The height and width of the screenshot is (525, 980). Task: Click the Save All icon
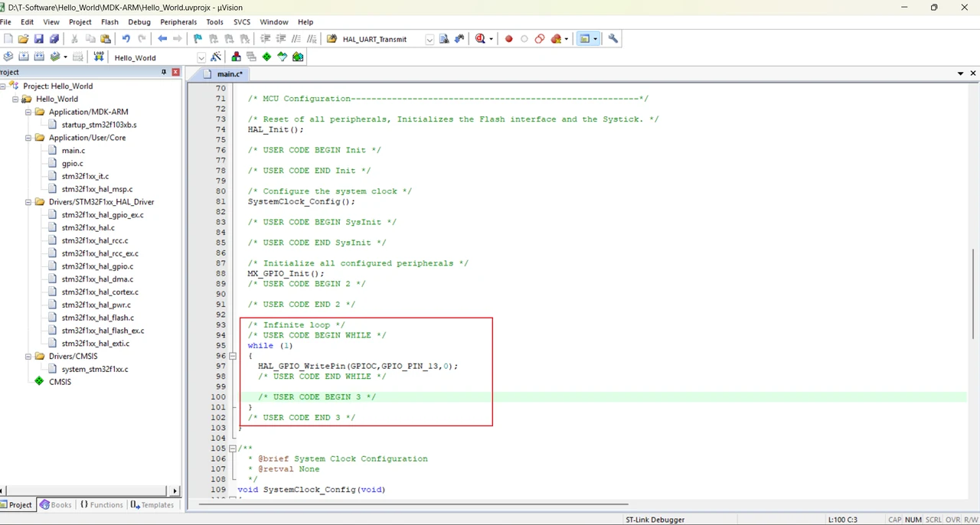pos(54,39)
